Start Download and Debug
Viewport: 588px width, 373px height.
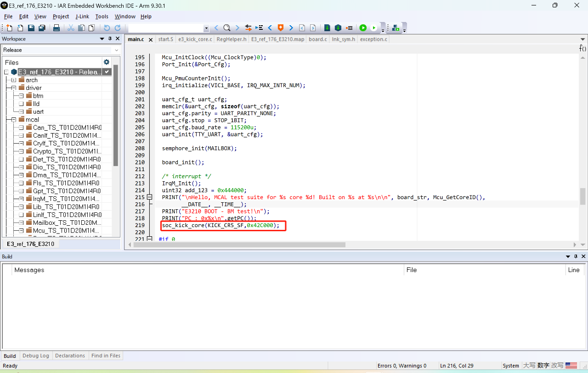click(x=363, y=28)
